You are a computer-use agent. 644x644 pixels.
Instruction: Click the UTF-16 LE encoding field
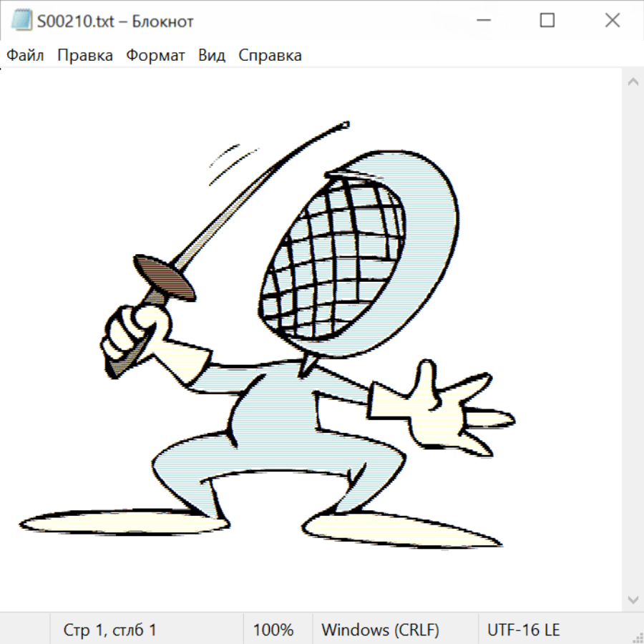click(x=523, y=630)
